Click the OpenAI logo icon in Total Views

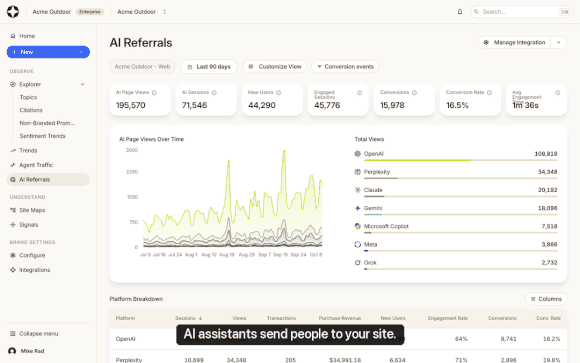coord(358,154)
